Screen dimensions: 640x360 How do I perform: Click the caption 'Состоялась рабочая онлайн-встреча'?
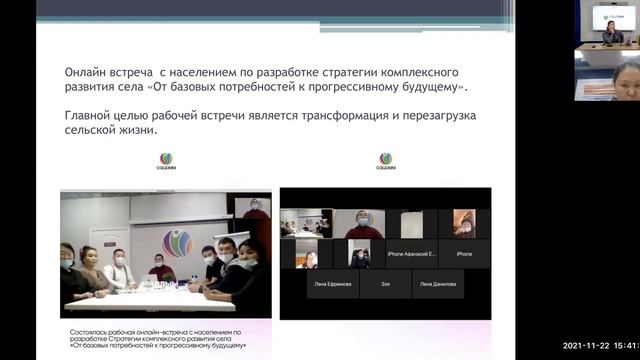(158, 339)
